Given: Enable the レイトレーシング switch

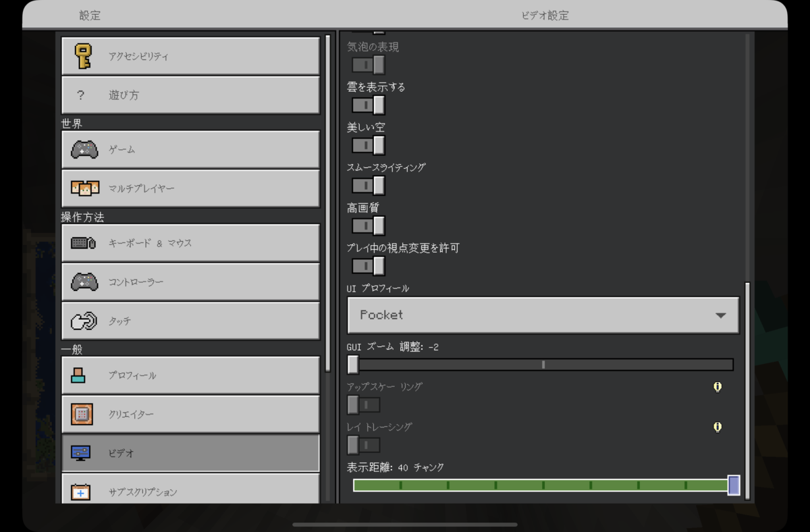Looking at the screenshot, I should tap(363, 445).
